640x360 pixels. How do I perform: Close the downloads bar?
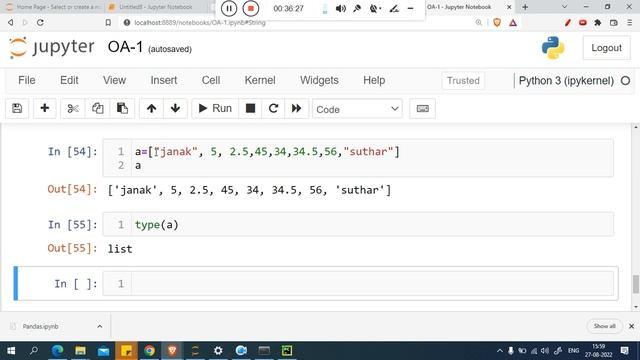pyautogui.click(x=631, y=326)
